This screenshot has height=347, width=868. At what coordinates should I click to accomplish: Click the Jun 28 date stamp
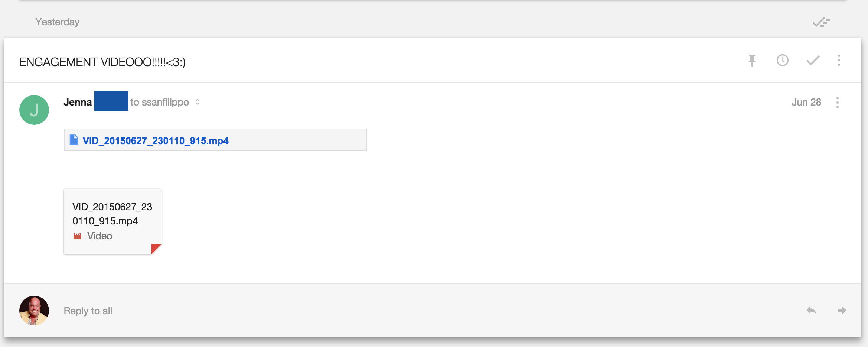[x=806, y=102]
